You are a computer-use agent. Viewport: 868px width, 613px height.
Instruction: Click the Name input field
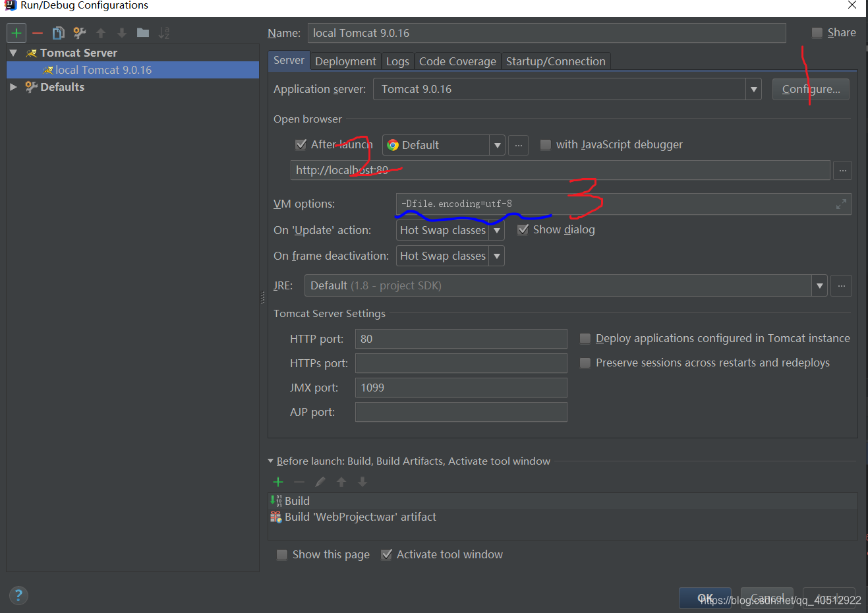546,33
